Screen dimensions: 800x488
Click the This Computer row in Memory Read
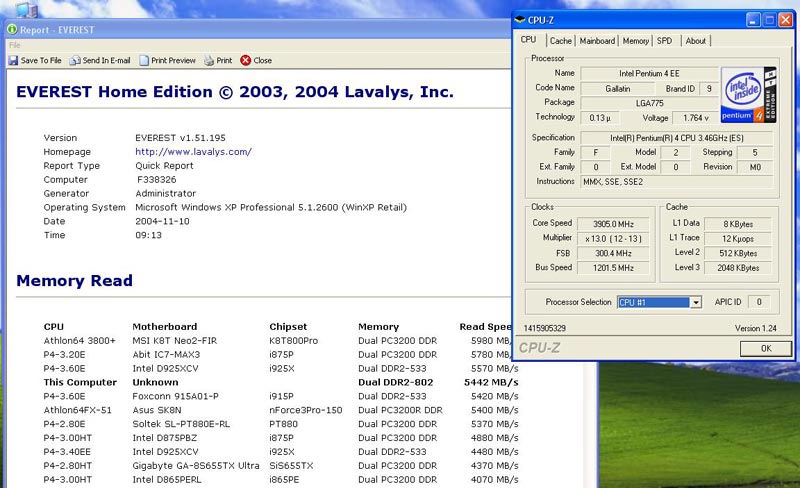click(x=281, y=382)
